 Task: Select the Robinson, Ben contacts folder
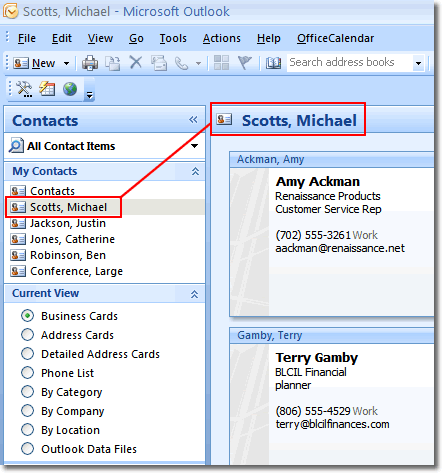coord(68,255)
